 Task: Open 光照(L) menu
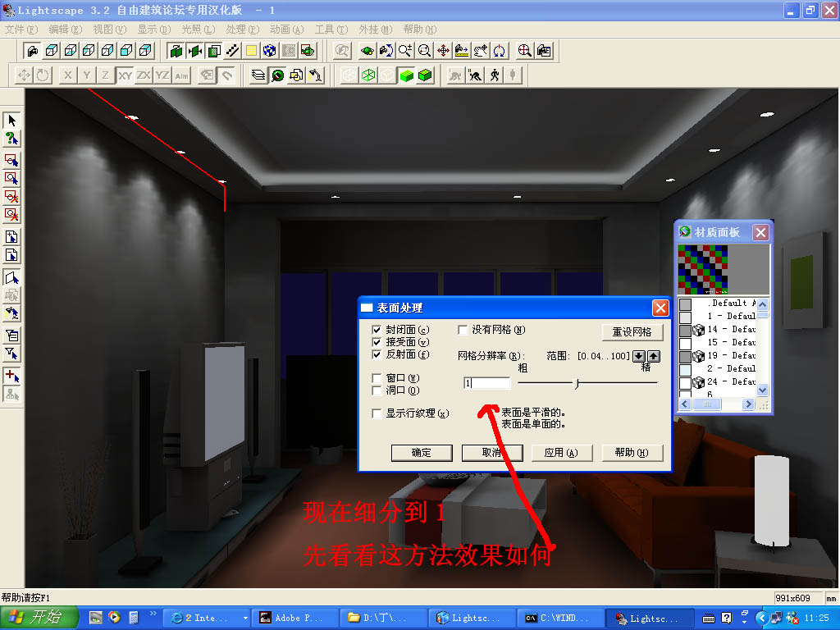click(198, 30)
